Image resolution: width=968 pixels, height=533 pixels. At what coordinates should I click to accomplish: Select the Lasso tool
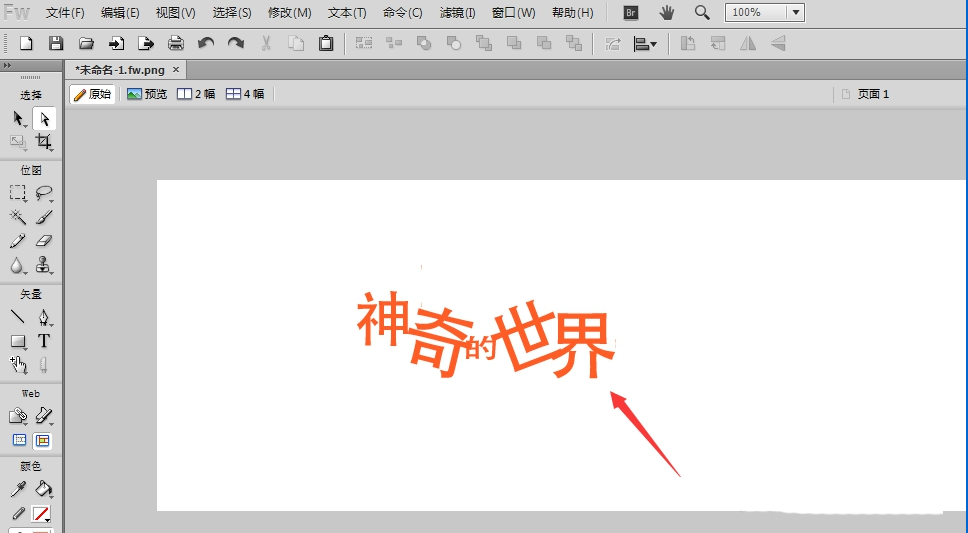pyautogui.click(x=44, y=193)
